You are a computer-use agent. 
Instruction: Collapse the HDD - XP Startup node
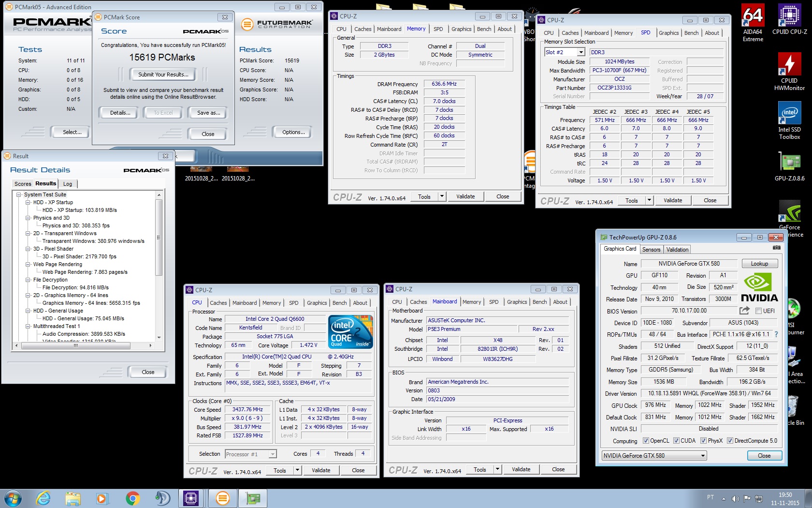(28, 202)
